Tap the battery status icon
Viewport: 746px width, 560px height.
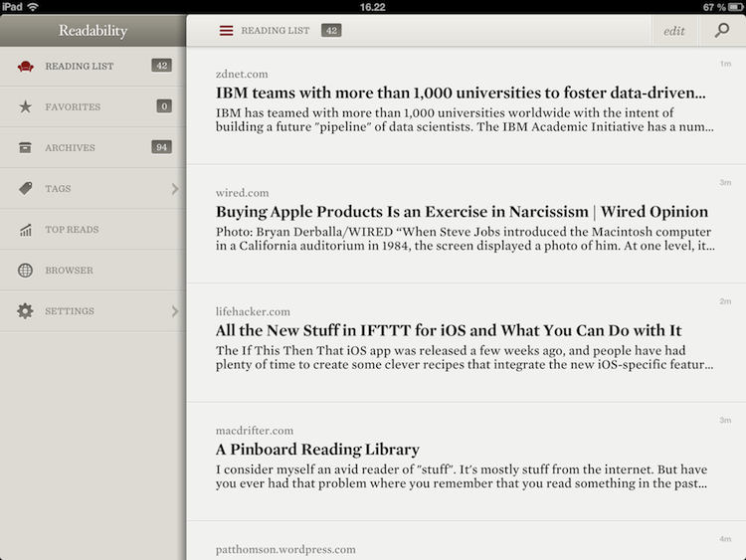pos(735,7)
